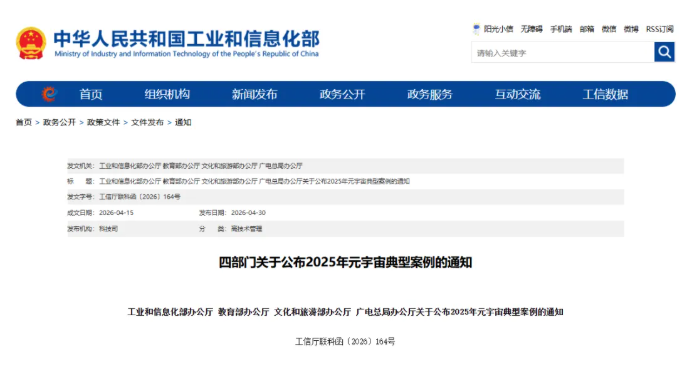Go to 通知 in the breadcrumb
Screen dimensions: 682x371
tap(183, 123)
